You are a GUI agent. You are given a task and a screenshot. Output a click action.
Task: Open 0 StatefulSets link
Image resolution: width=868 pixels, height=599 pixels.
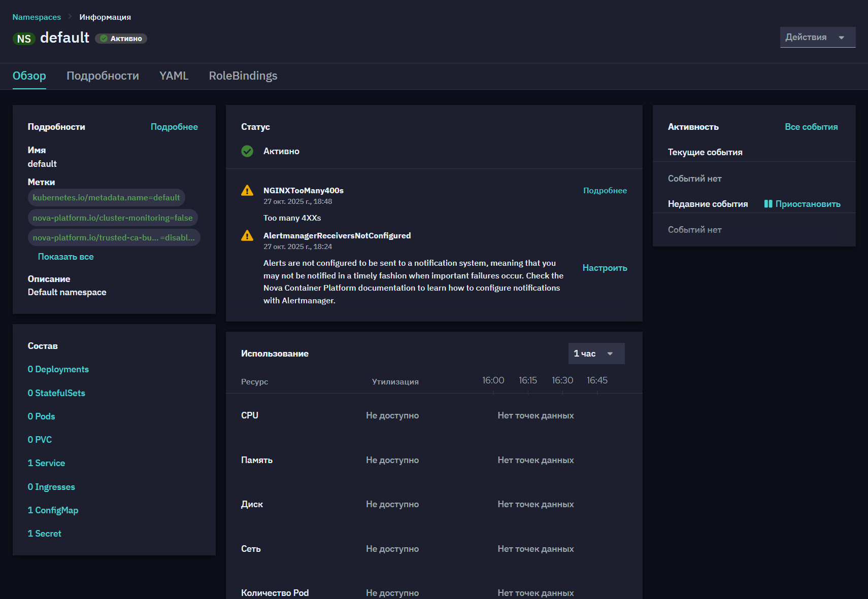click(x=56, y=393)
